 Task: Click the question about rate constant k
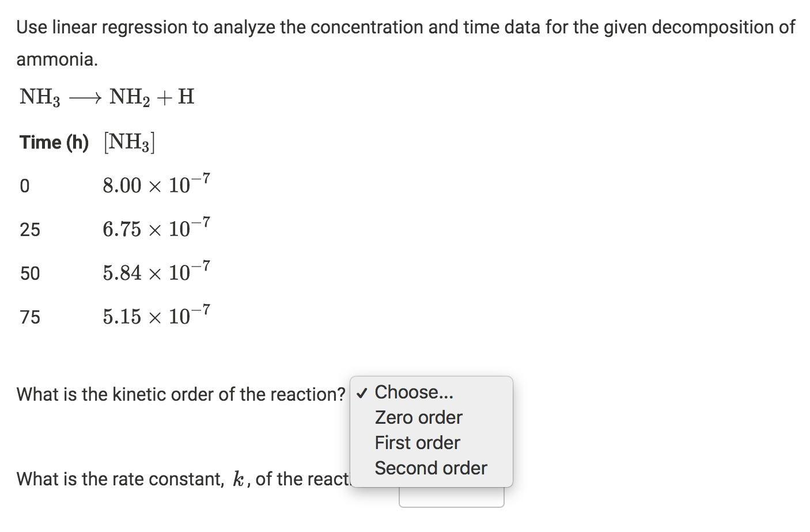click(173, 478)
